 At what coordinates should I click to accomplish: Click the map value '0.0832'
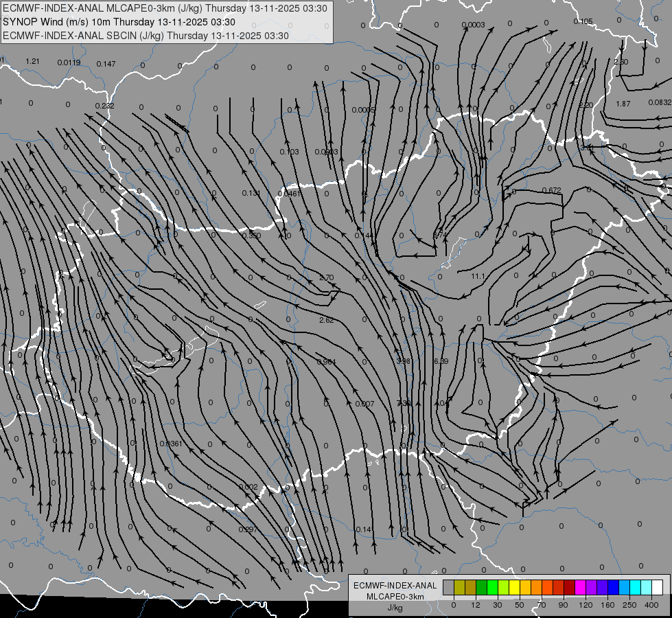[660, 102]
